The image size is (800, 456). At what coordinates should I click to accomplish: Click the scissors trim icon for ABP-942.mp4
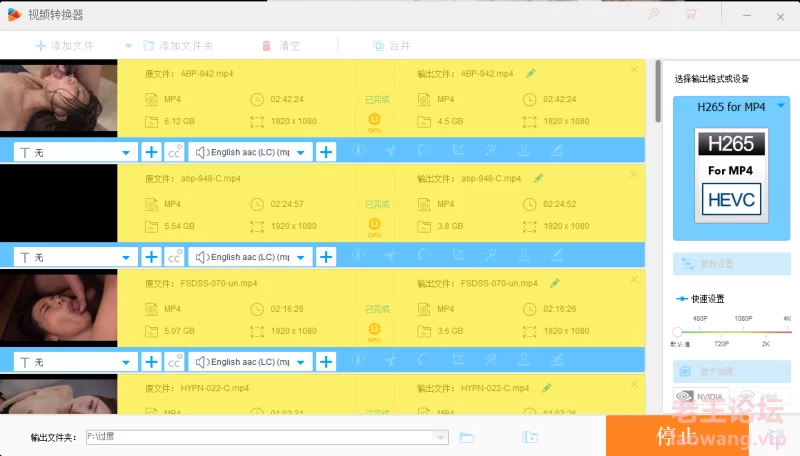click(x=391, y=150)
